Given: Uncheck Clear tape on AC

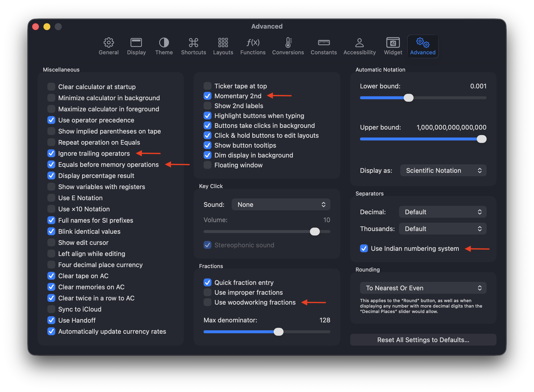Looking at the screenshot, I should tap(51, 276).
